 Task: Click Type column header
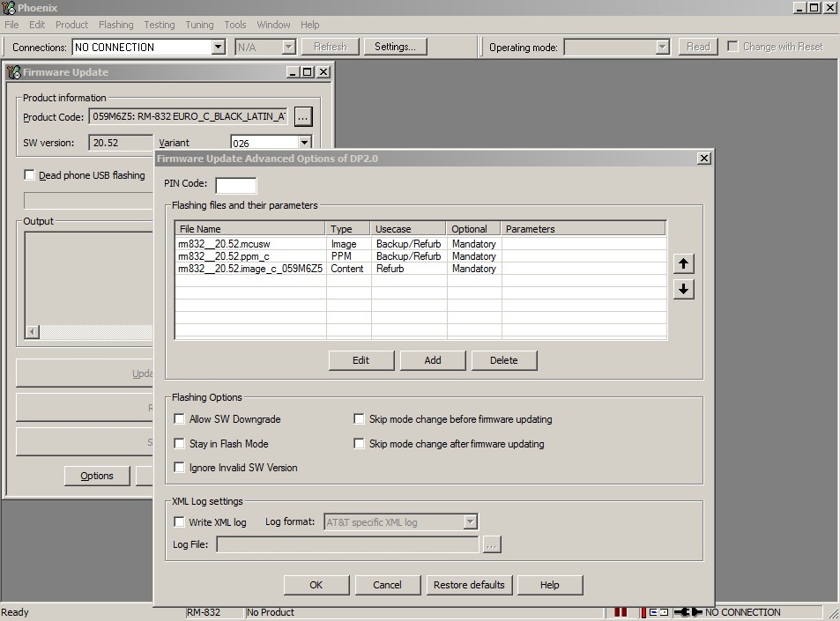click(347, 229)
